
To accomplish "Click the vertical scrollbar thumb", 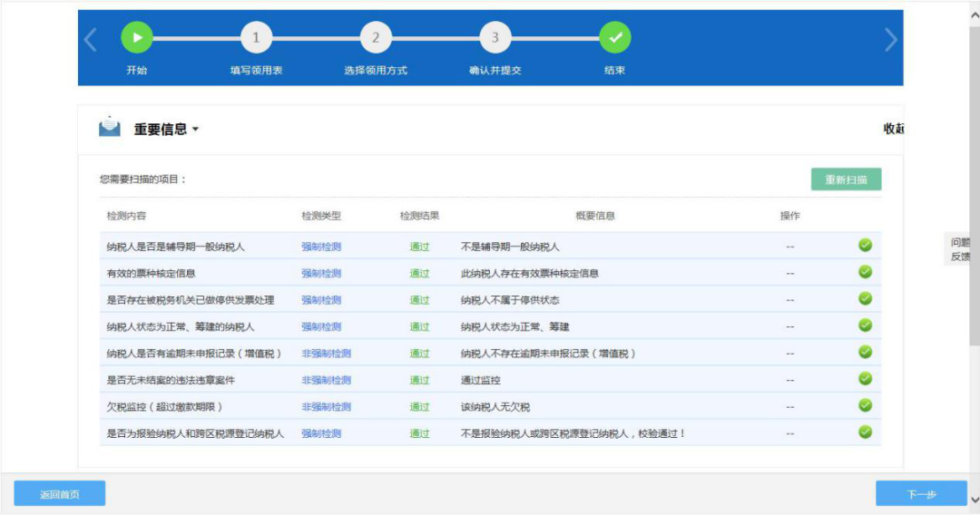I will pyautogui.click(x=975, y=184).
